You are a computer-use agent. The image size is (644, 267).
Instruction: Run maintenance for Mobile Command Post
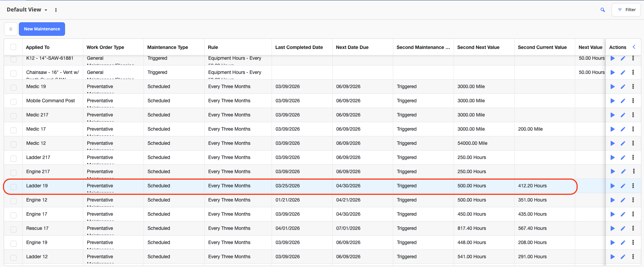click(x=613, y=101)
